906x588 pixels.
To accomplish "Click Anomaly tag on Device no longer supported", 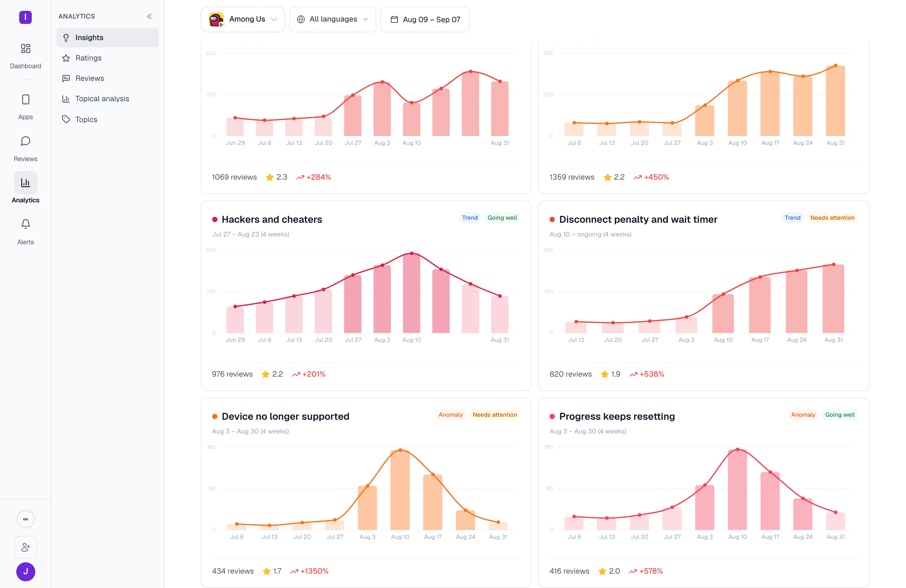I will pyautogui.click(x=451, y=415).
